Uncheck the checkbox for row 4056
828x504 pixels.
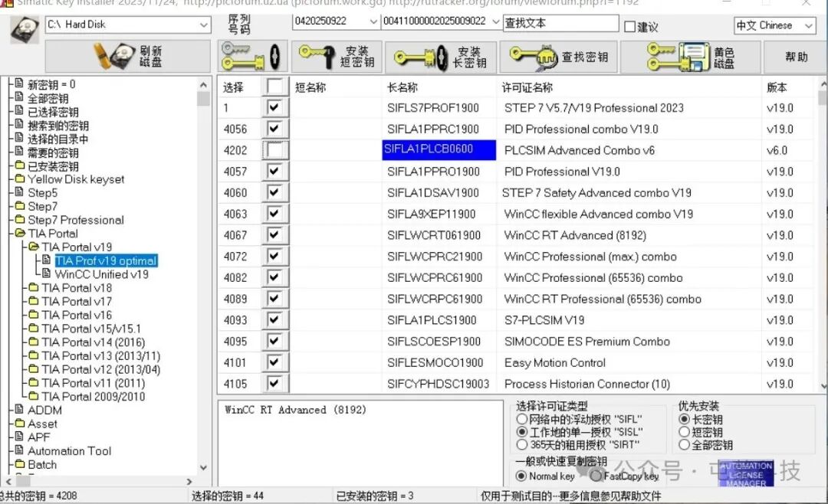click(274, 128)
